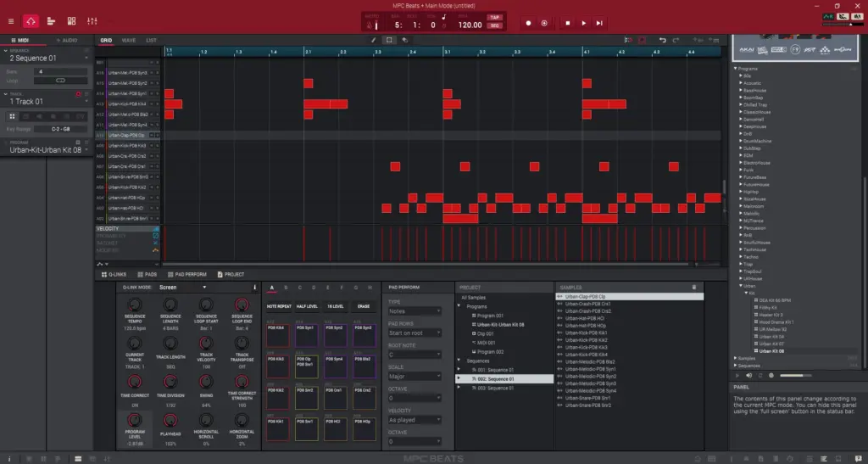The image size is (868, 464).
Task: Click the Sequence Tempo knob
Action: pos(135,305)
